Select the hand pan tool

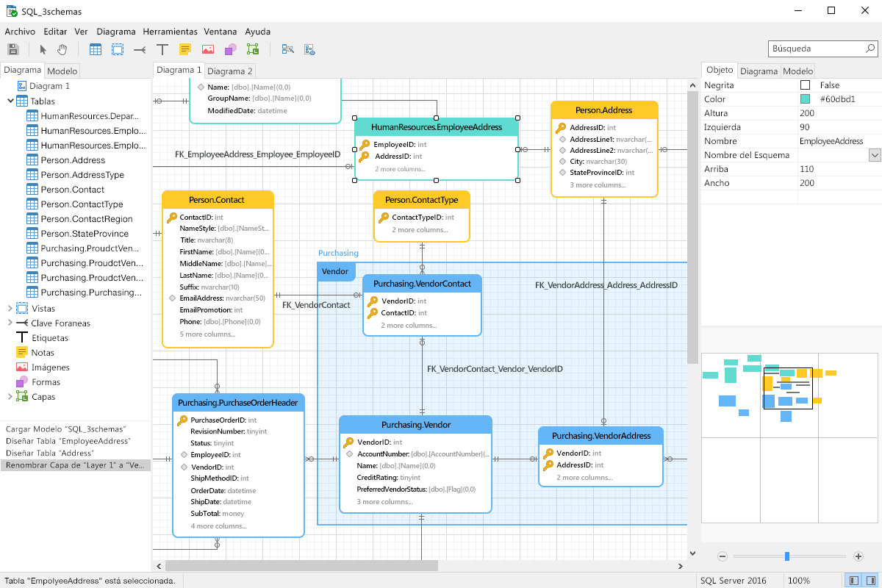[x=62, y=49]
